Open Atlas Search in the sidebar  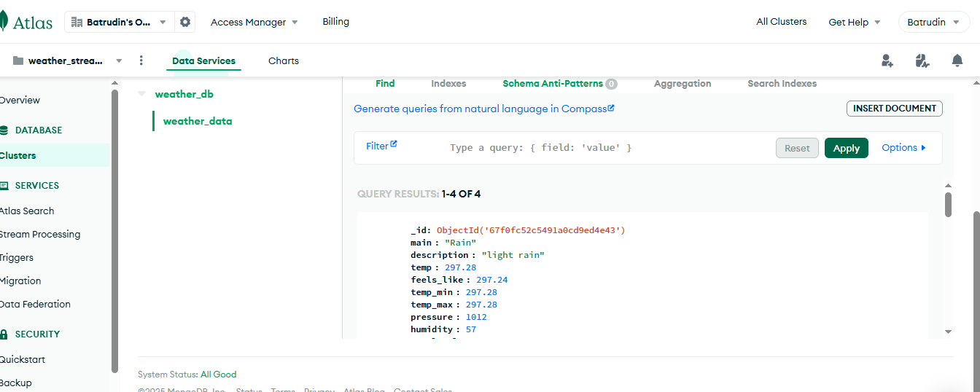(27, 211)
